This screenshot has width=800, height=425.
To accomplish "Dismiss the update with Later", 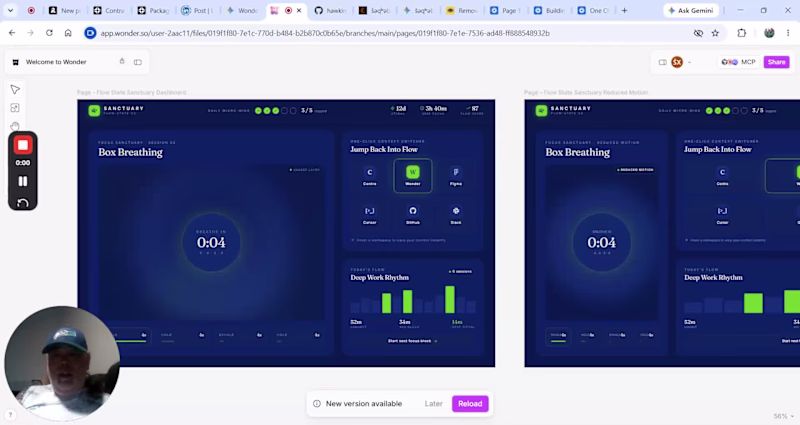I will (434, 404).
